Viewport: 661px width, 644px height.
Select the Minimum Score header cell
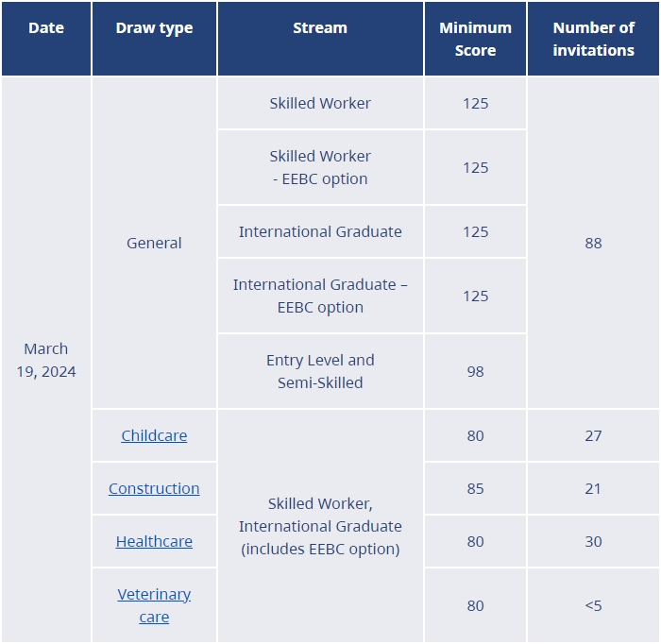pyautogui.click(x=475, y=39)
